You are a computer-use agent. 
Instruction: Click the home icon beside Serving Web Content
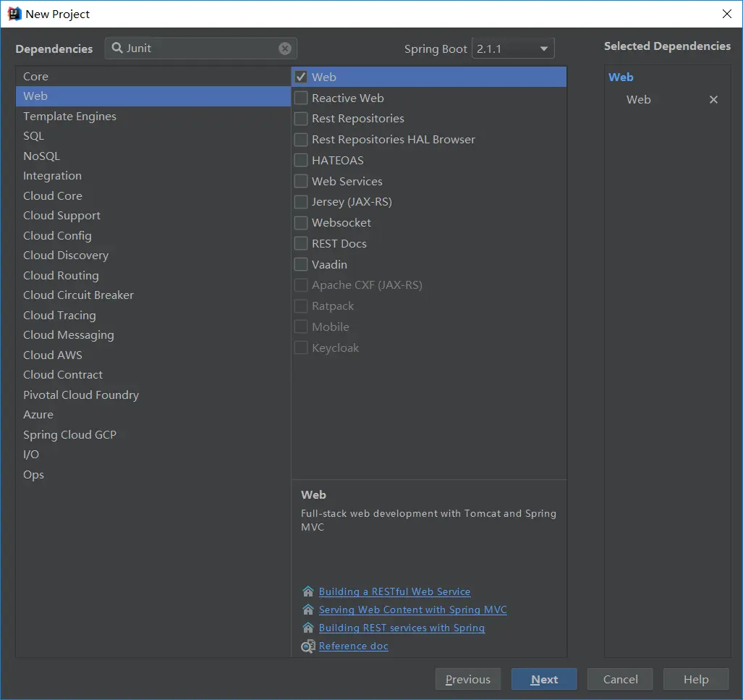pos(308,610)
